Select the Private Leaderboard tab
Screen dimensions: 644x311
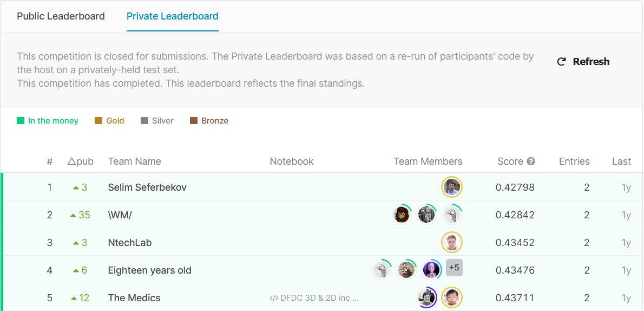172,16
